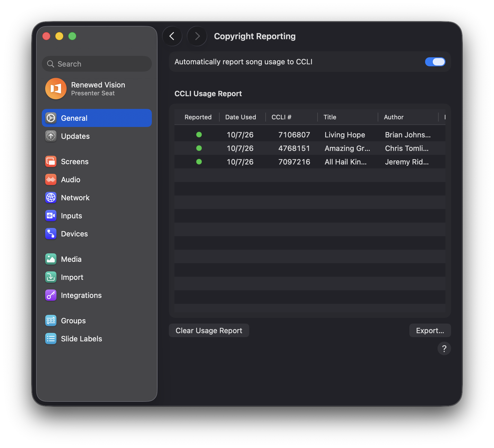Select the Media picture icon
Image resolution: width=494 pixels, height=448 pixels.
click(51, 259)
